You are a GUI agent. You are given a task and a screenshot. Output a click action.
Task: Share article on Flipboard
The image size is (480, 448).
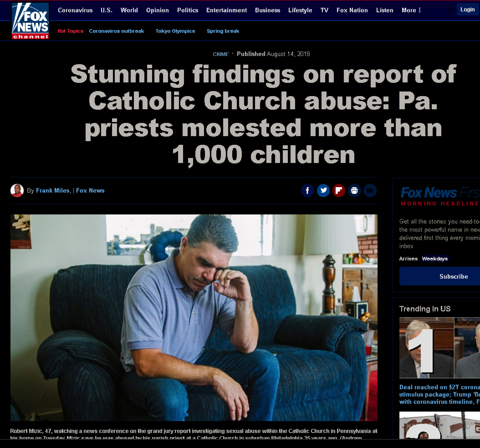point(339,191)
